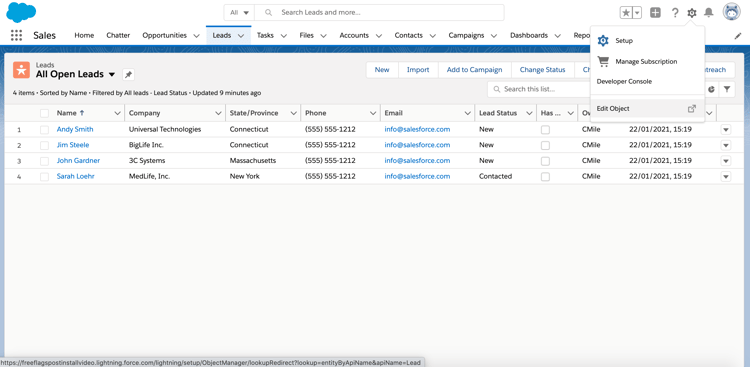
Task: Choose Edit Object in the menu
Action: (x=647, y=109)
